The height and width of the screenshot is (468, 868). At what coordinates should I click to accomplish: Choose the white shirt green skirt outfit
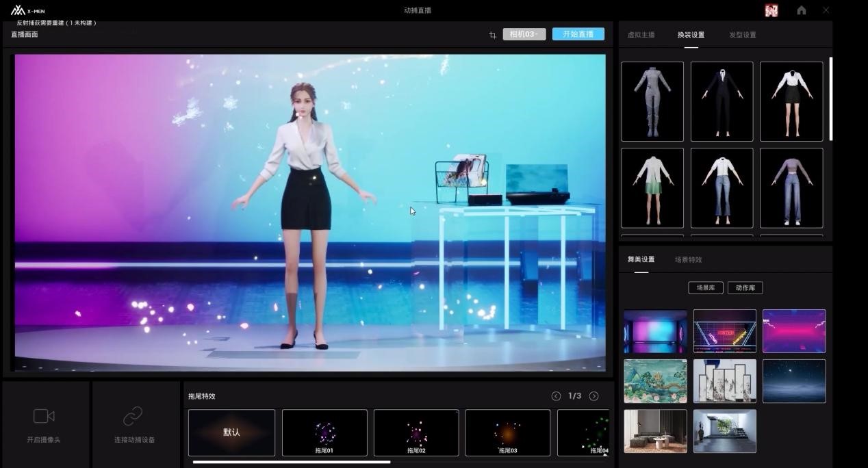[652, 188]
